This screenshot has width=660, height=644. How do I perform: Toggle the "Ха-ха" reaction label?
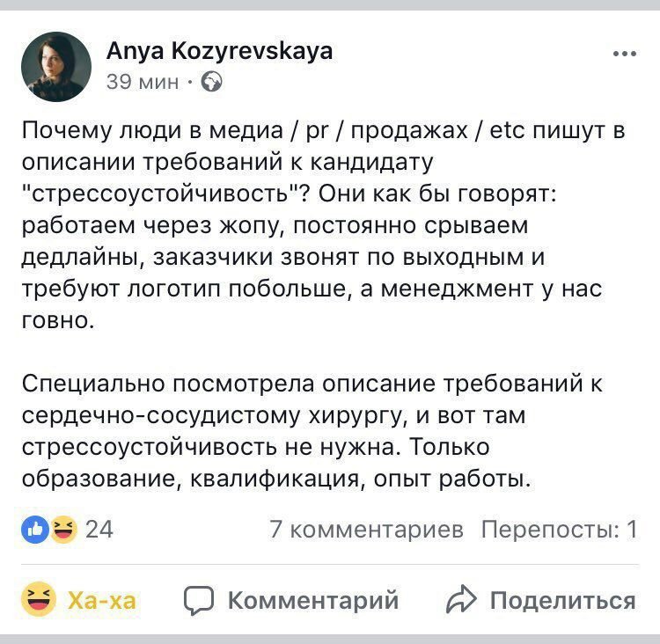(102, 601)
